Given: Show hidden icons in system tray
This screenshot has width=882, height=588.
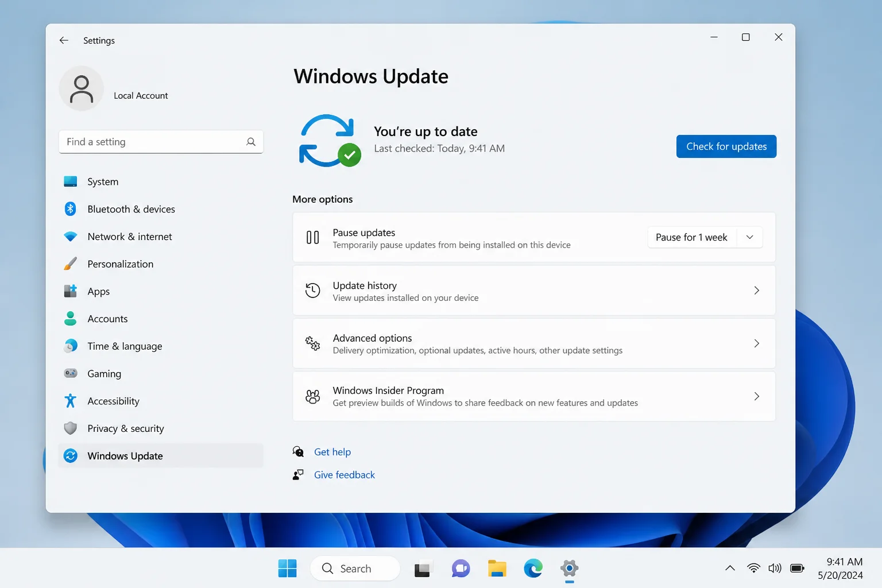Looking at the screenshot, I should click(730, 568).
